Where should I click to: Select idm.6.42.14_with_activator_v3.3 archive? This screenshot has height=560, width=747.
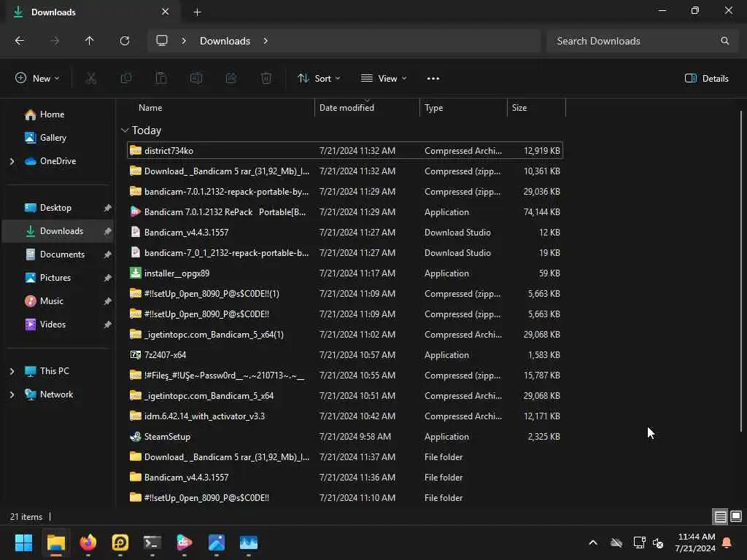[x=345, y=416]
